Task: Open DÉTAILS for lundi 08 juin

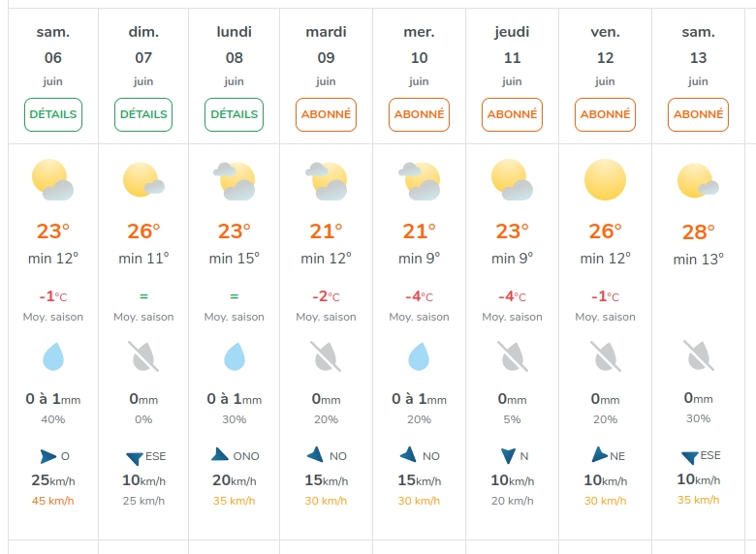Action: pyautogui.click(x=234, y=114)
